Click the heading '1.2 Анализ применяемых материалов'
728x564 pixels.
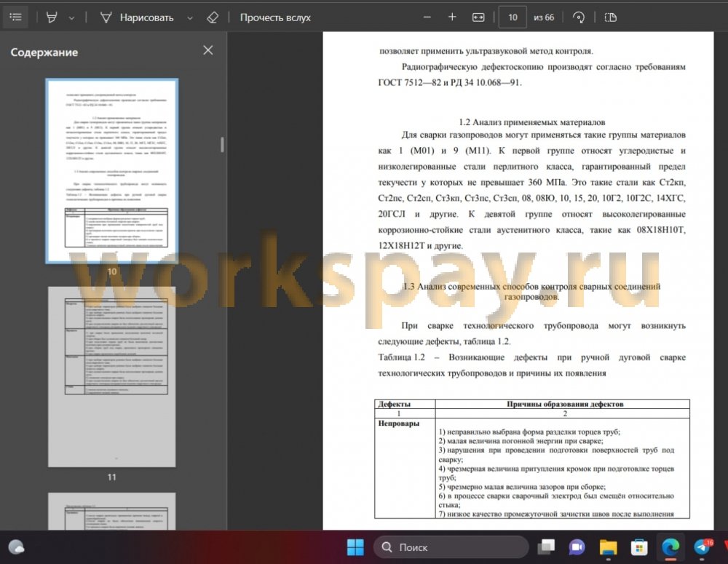[531, 122]
